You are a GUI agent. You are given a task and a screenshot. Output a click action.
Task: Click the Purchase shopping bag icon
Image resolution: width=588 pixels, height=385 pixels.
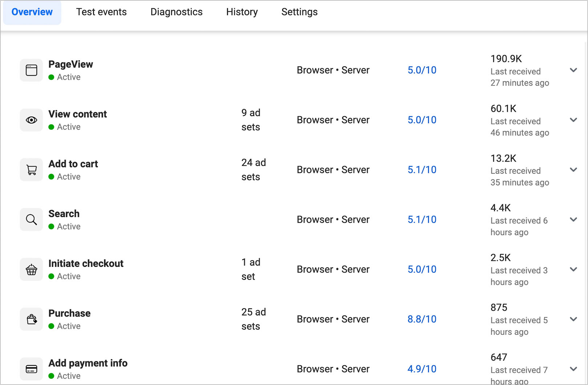pyautogui.click(x=31, y=319)
